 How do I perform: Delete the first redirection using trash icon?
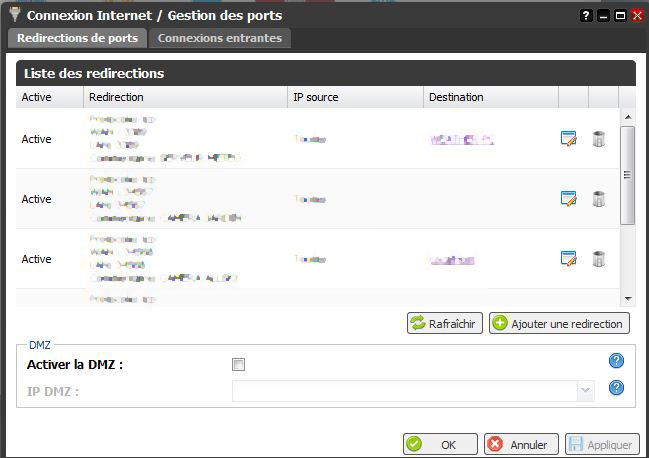click(x=599, y=139)
